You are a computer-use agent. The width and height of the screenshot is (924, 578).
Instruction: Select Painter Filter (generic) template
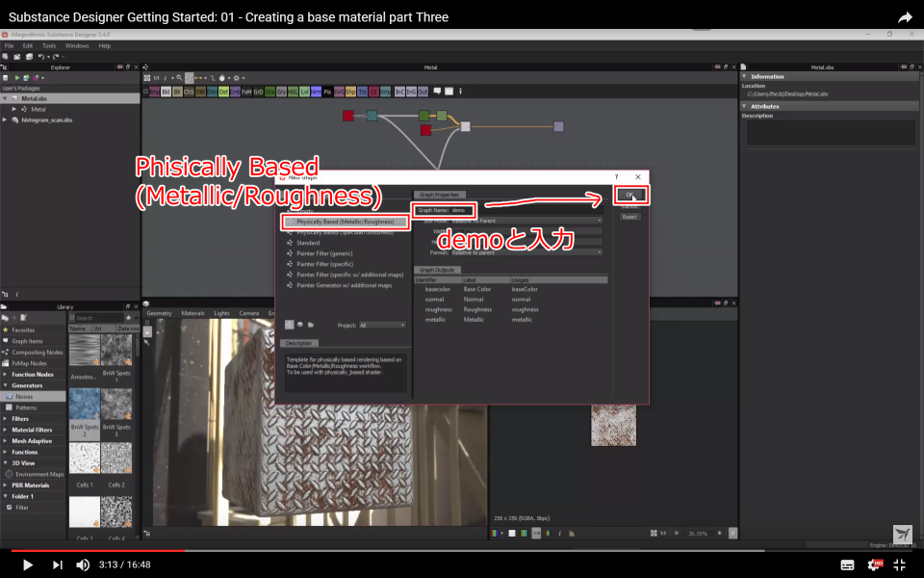tap(324, 253)
